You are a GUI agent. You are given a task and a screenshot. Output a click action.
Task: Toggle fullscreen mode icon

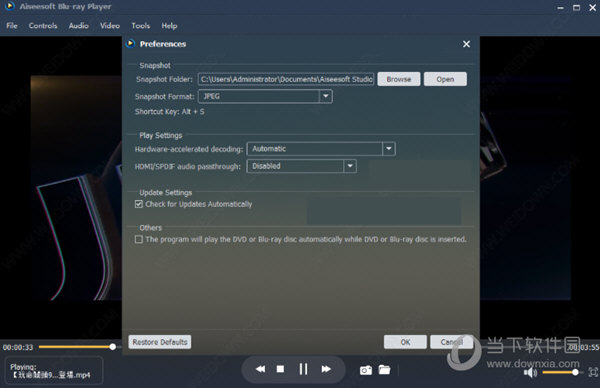point(593,372)
